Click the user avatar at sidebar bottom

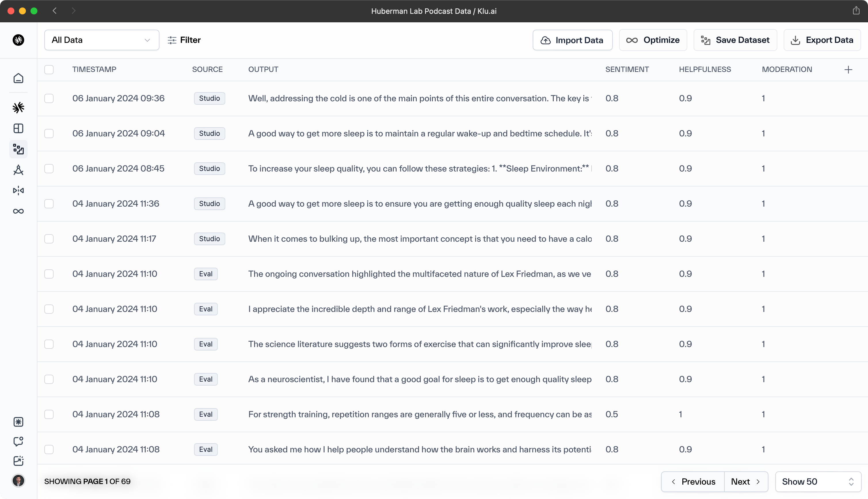(18, 481)
